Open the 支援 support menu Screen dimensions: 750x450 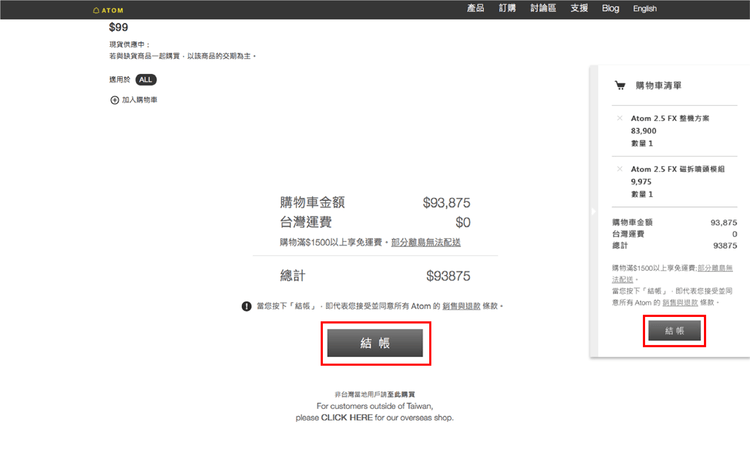point(579,9)
